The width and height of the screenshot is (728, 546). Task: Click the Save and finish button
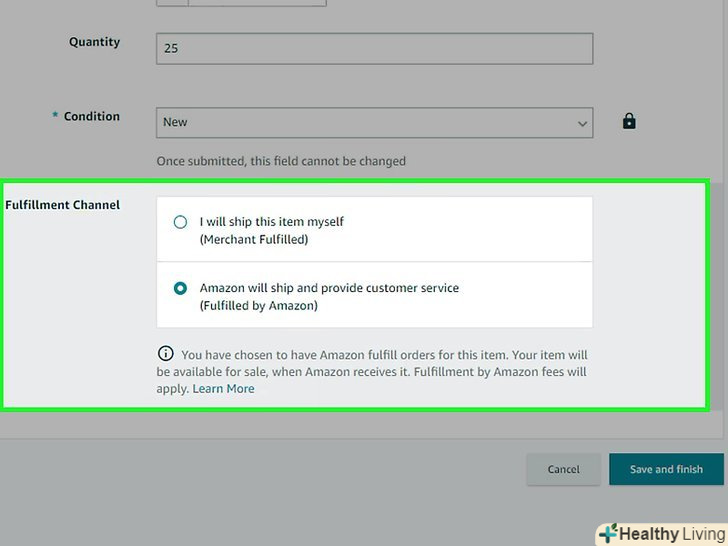click(x=666, y=469)
